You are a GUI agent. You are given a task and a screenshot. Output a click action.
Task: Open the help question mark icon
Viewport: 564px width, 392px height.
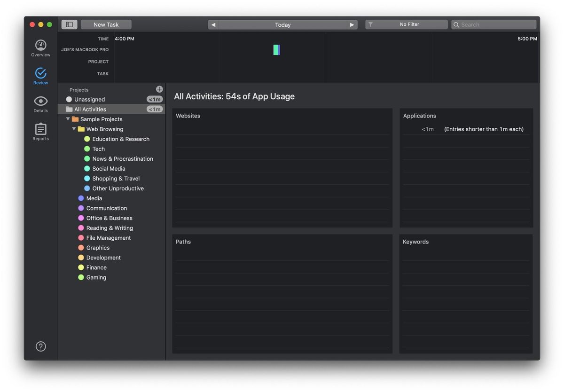41,346
